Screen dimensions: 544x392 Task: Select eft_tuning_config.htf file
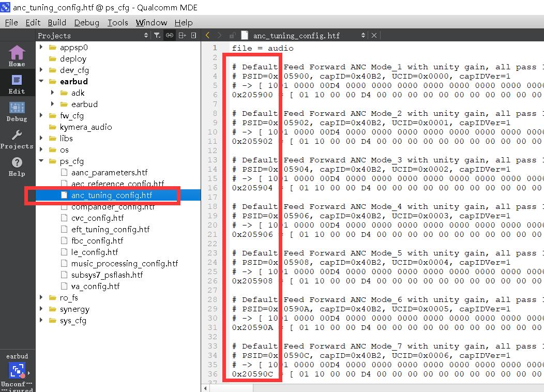(110, 229)
